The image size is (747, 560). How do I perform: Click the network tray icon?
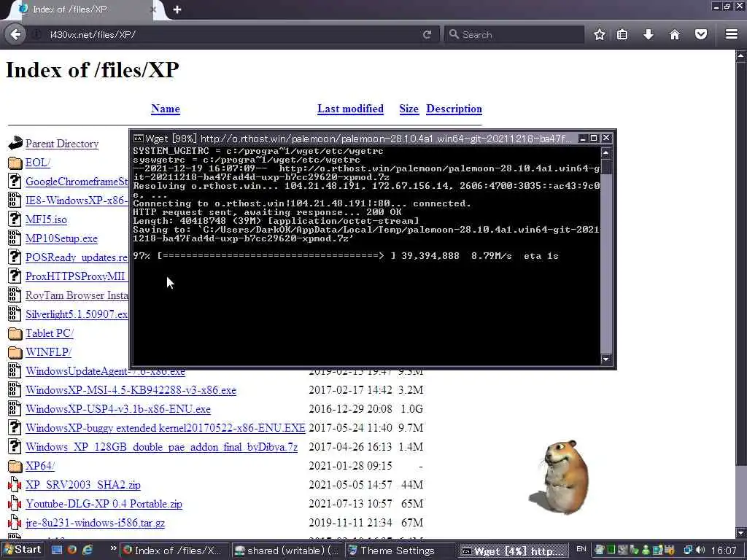pos(689,551)
